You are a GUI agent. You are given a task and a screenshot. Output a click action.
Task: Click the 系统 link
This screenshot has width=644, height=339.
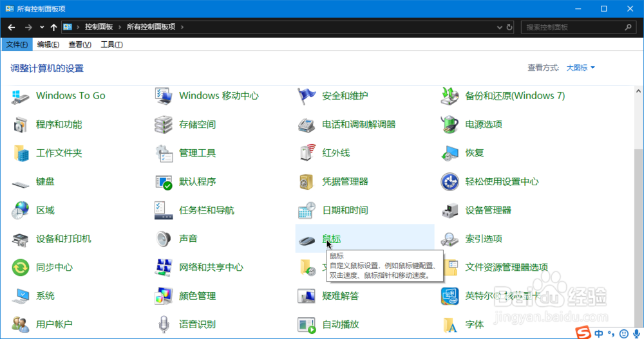[x=45, y=296]
